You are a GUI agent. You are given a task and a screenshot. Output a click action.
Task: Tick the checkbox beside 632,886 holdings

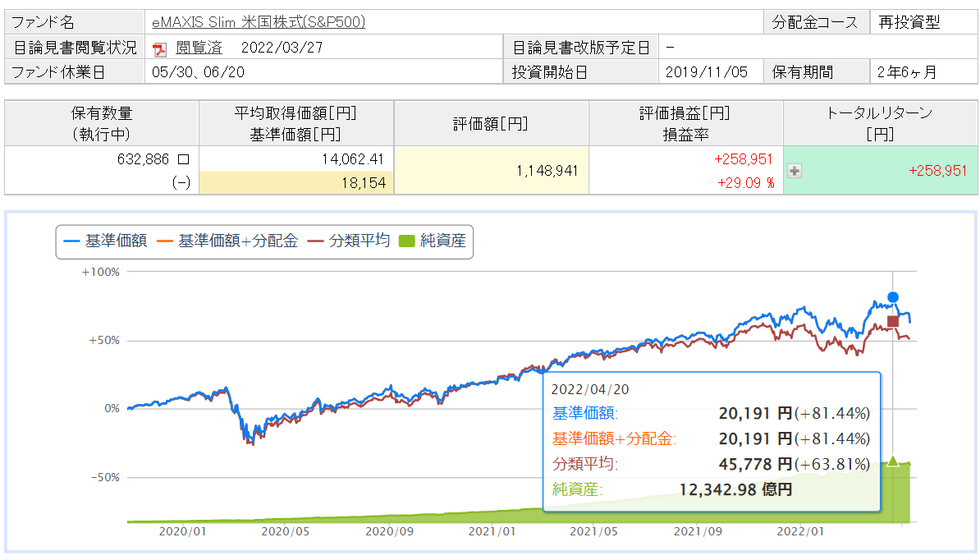click(x=183, y=159)
